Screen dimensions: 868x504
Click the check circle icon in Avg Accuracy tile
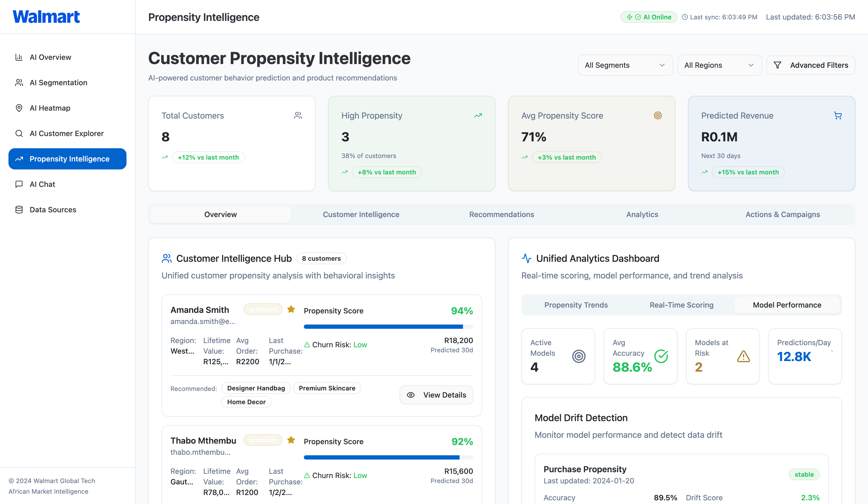point(661,356)
